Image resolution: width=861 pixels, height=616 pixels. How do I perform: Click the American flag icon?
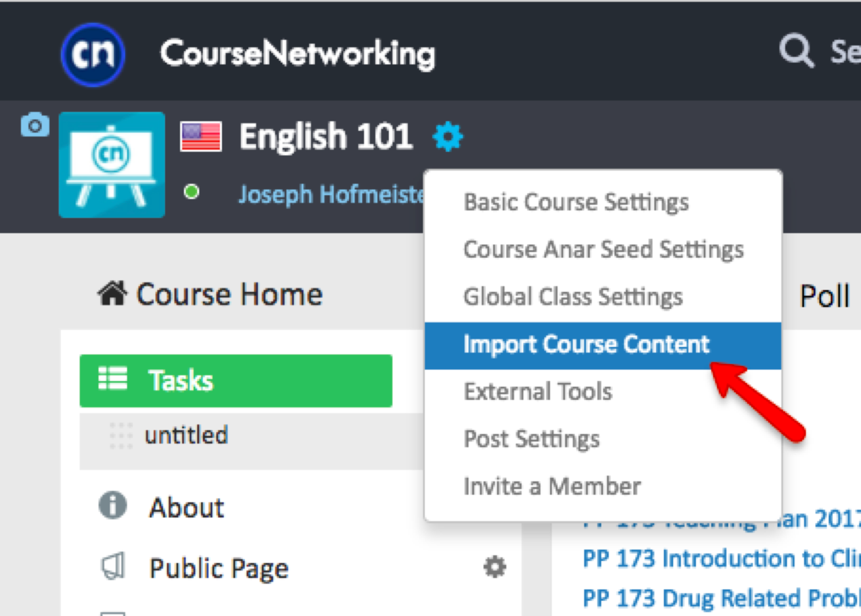[201, 136]
